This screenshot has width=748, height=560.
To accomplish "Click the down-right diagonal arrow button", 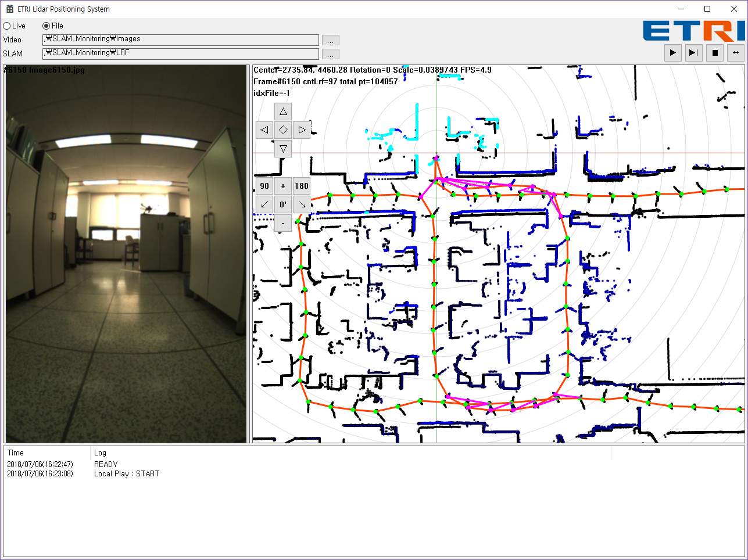I will (302, 204).
